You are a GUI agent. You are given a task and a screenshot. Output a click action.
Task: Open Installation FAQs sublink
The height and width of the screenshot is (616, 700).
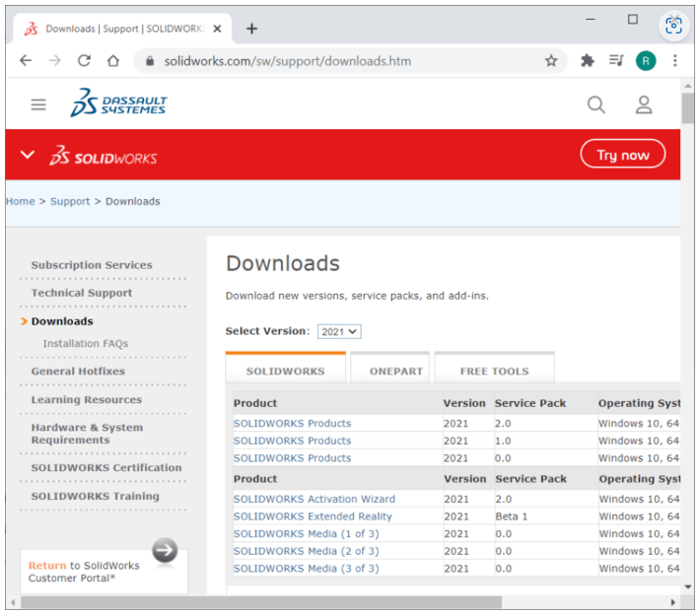pos(86,343)
